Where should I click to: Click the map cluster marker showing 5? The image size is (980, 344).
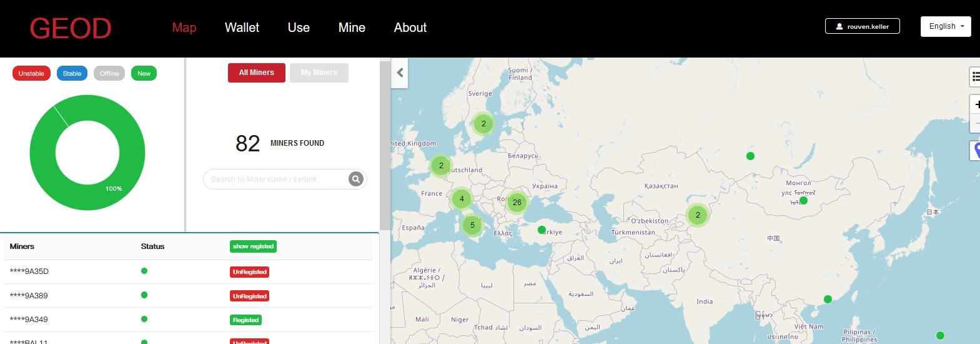coord(472,225)
